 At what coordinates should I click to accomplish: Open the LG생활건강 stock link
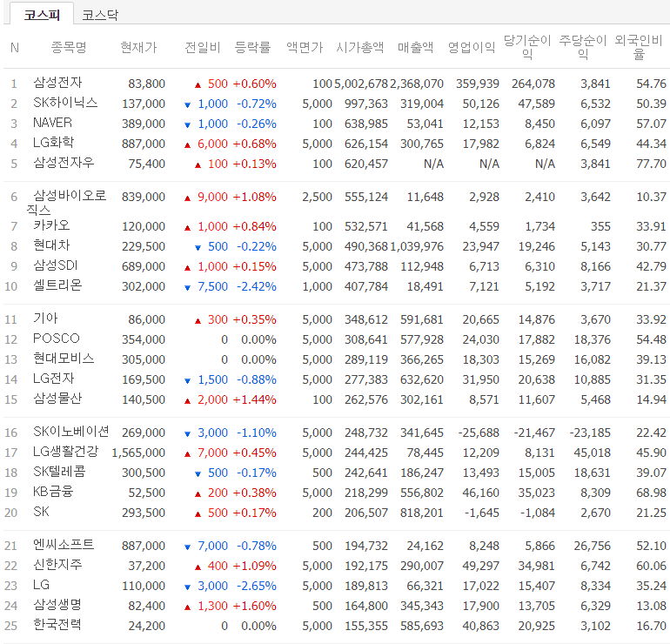[66, 452]
